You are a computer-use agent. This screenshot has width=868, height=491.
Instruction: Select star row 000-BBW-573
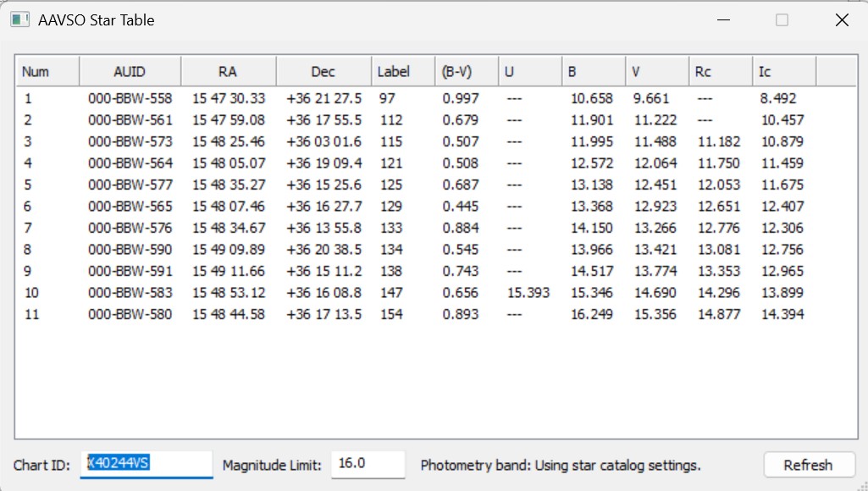436,141
